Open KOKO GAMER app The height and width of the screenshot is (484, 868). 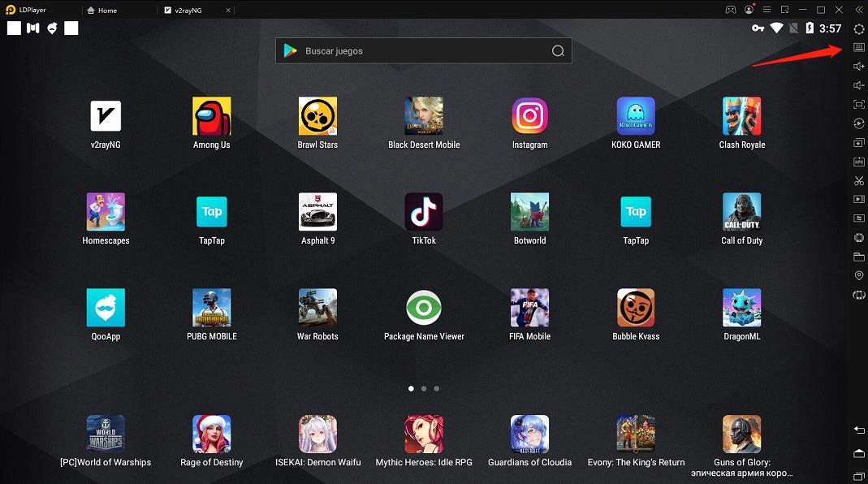(636, 116)
